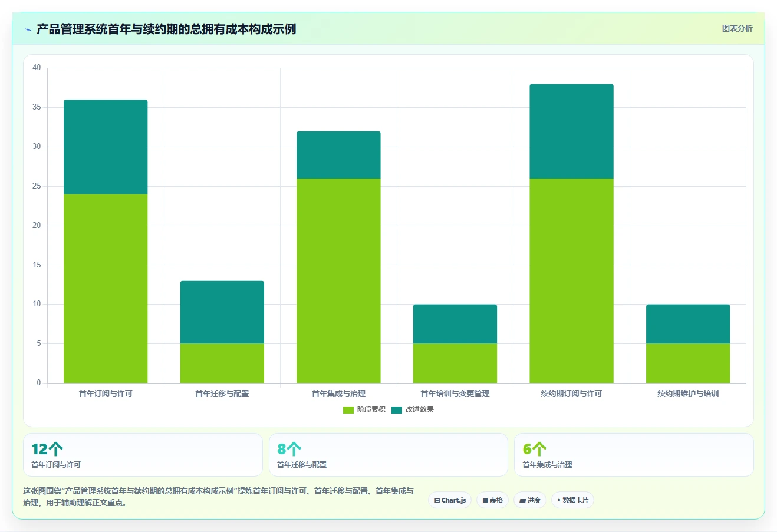Click the 数据卡片 tag chip

pyautogui.click(x=572, y=500)
